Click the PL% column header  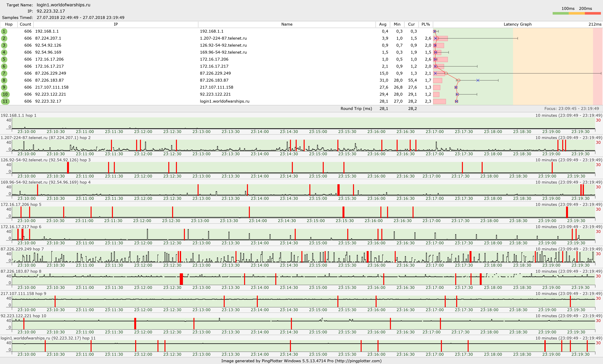[426, 24]
